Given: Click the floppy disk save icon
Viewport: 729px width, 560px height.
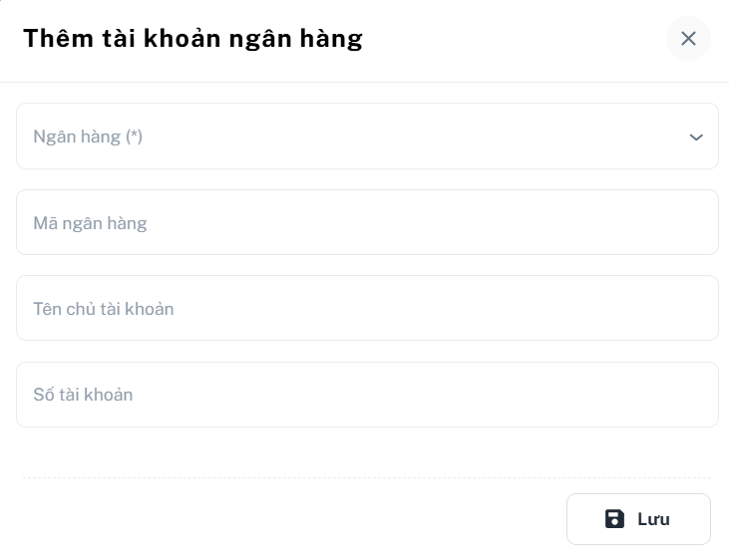Looking at the screenshot, I should click(x=614, y=519).
